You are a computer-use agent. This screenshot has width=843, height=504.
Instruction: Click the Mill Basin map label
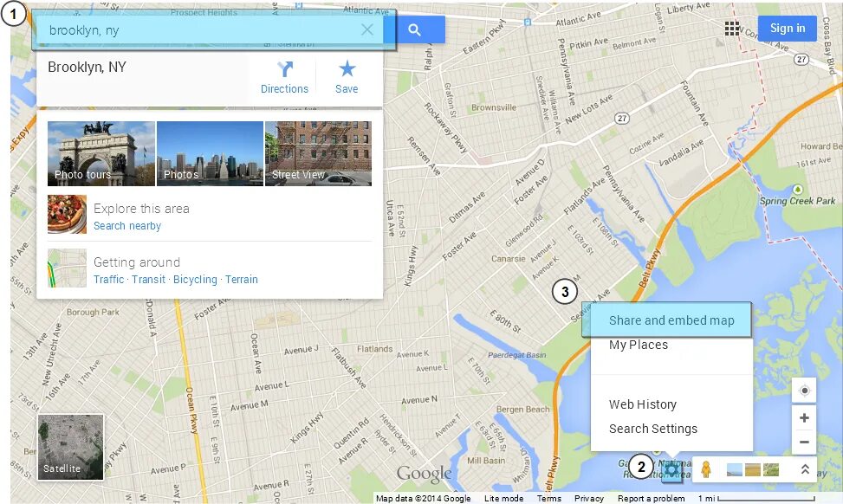coord(486,461)
